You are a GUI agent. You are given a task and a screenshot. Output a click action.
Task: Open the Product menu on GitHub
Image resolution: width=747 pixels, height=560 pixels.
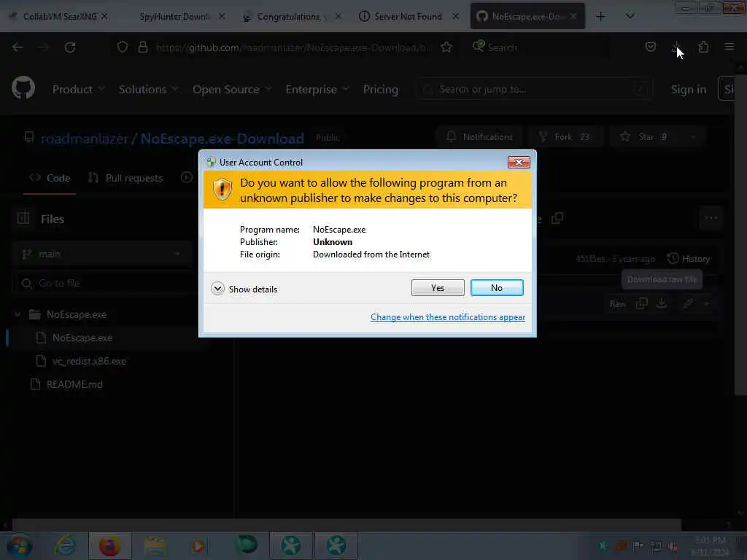click(79, 89)
